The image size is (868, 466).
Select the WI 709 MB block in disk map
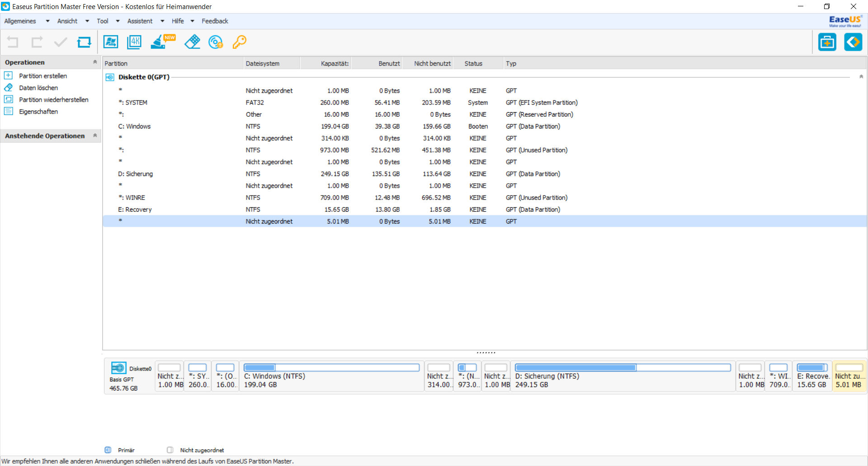click(x=779, y=376)
